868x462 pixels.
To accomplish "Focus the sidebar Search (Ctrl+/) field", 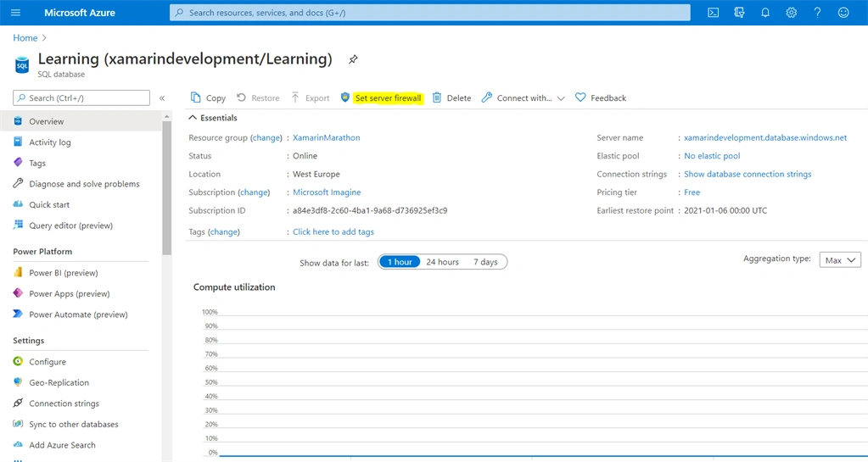I will [81, 98].
